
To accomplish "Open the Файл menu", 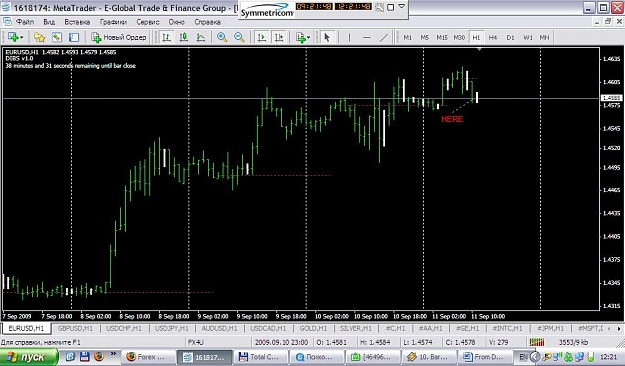I will click(25, 22).
